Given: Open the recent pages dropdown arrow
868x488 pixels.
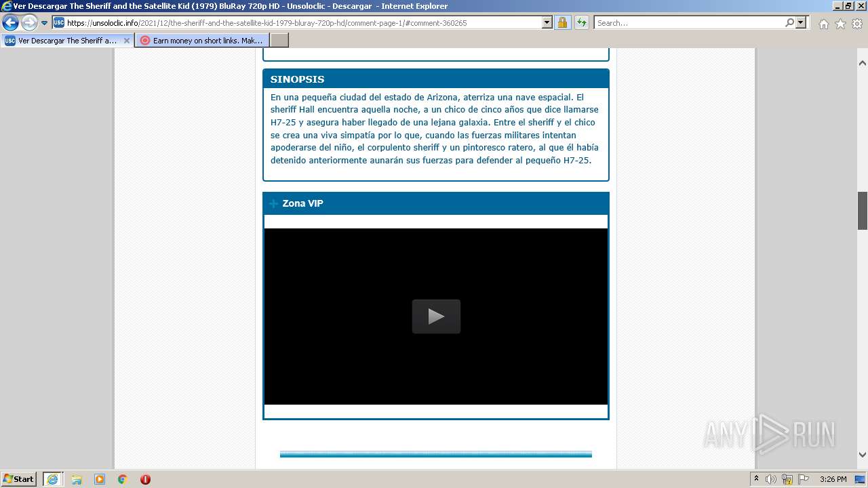Looking at the screenshot, I should [x=45, y=23].
